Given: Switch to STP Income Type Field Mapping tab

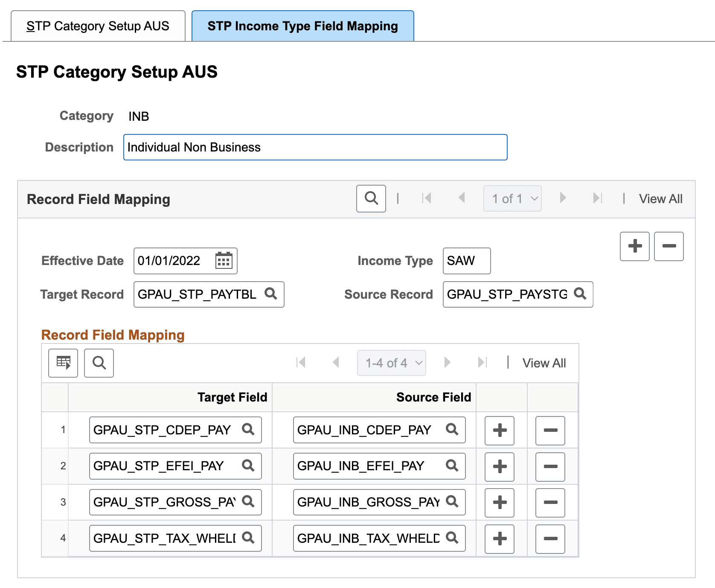Looking at the screenshot, I should coord(302,26).
